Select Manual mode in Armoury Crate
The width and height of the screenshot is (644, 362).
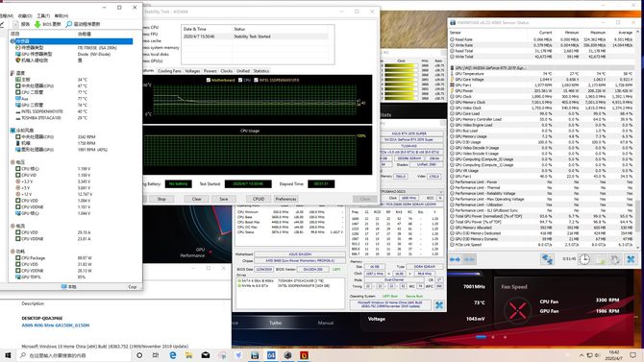pos(326,323)
